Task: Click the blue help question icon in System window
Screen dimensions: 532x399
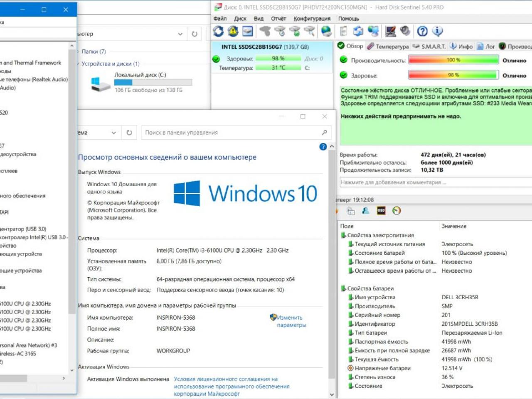Action: 323,147
